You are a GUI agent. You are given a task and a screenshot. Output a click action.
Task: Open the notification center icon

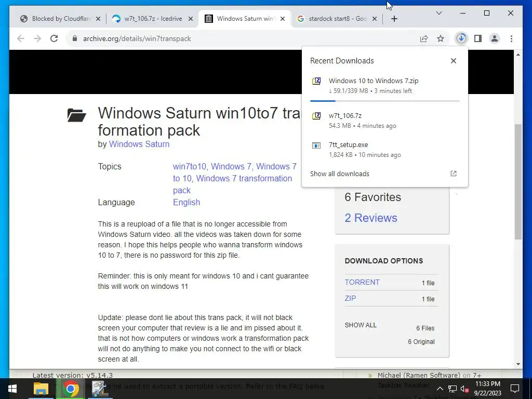[515, 389]
